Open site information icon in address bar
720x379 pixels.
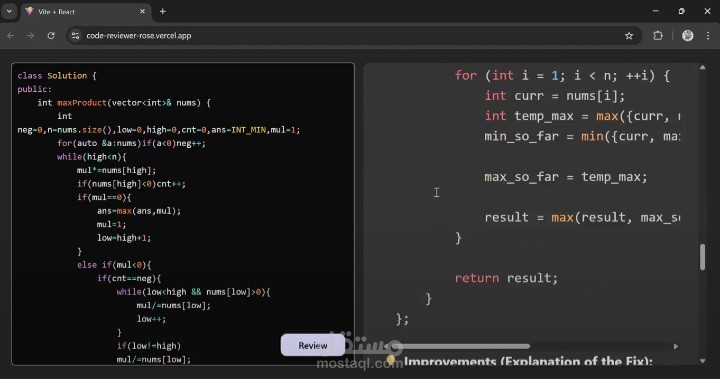click(x=76, y=35)
